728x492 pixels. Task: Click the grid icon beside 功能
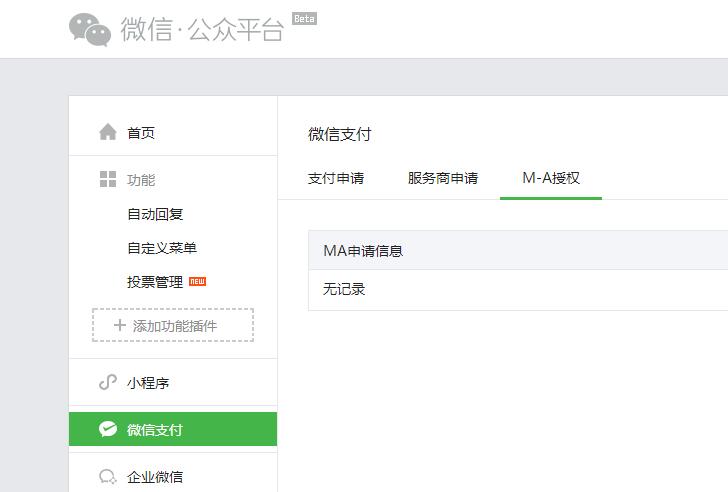pos(108,179)
